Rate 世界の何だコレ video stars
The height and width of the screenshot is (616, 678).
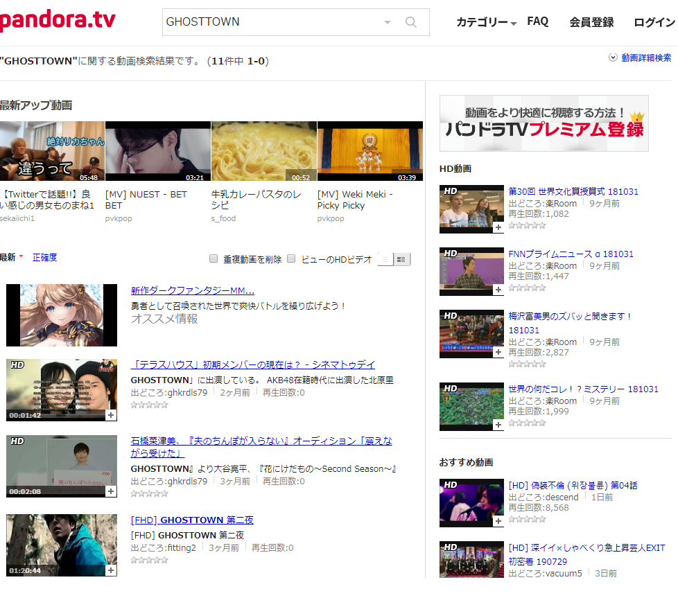pyautogui.click(x=528, y=423)
